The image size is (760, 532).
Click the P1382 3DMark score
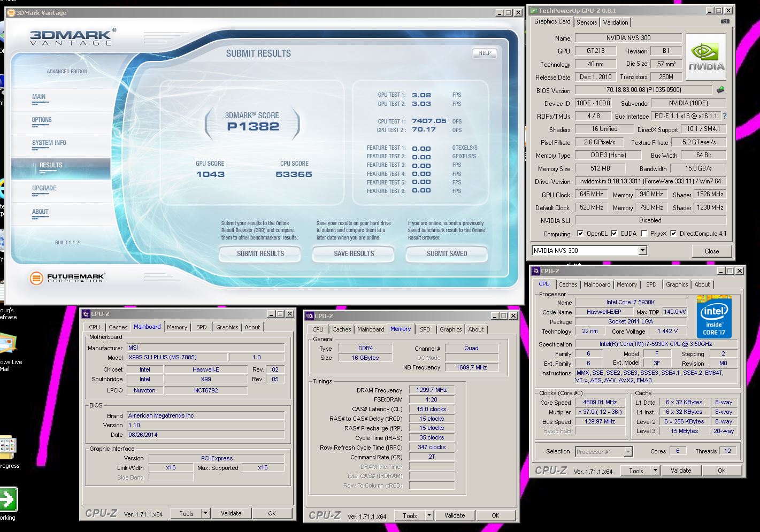click(252, 127)
